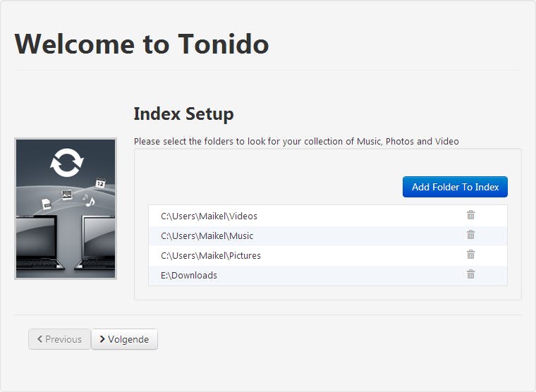The height and width of the screenshot is (392, 536).
Task: Remove E:\Downloads from the index list
Action: (x=470, y=274)
